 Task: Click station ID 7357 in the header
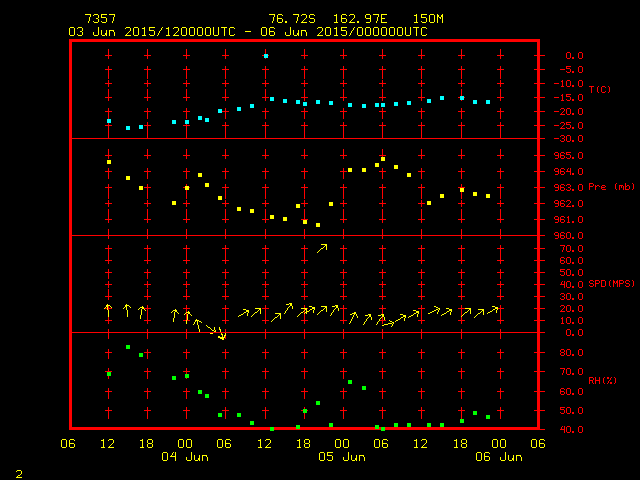(99, 19)
